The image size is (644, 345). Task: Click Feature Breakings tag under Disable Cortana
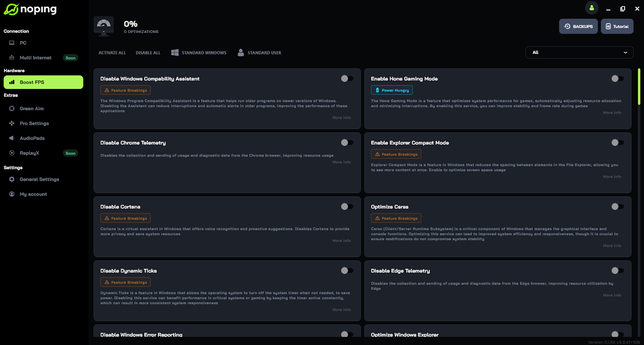(126, 218)
